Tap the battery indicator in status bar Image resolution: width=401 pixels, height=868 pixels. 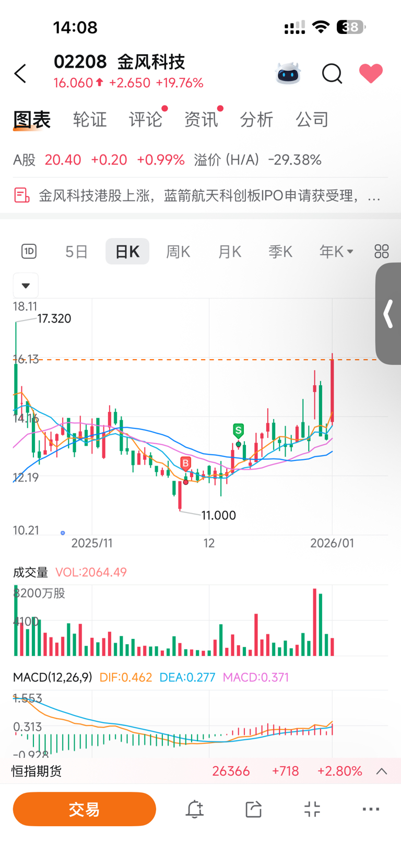point(351,27)
